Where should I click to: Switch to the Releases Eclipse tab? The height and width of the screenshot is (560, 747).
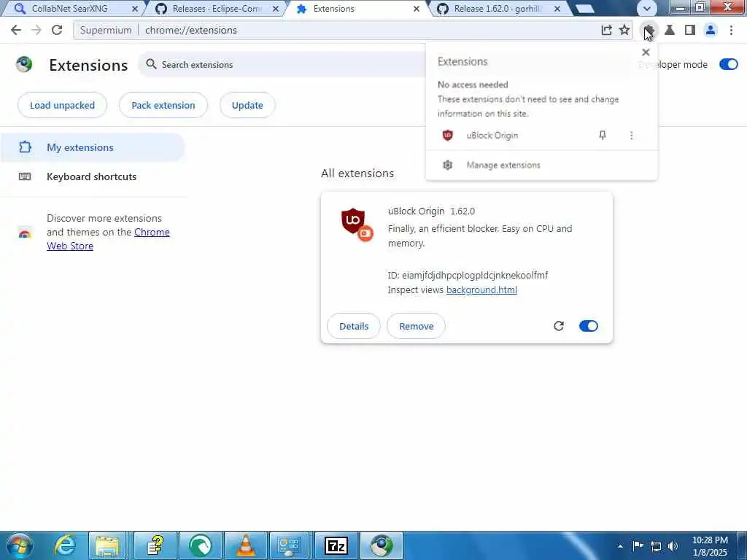click(217, 9)
